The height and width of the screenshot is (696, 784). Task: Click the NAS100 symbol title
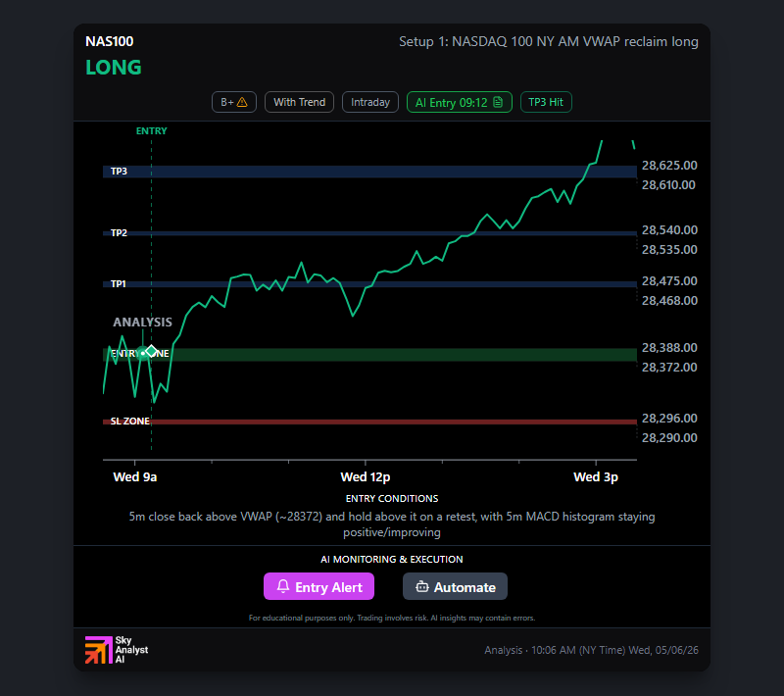(110, 41)
